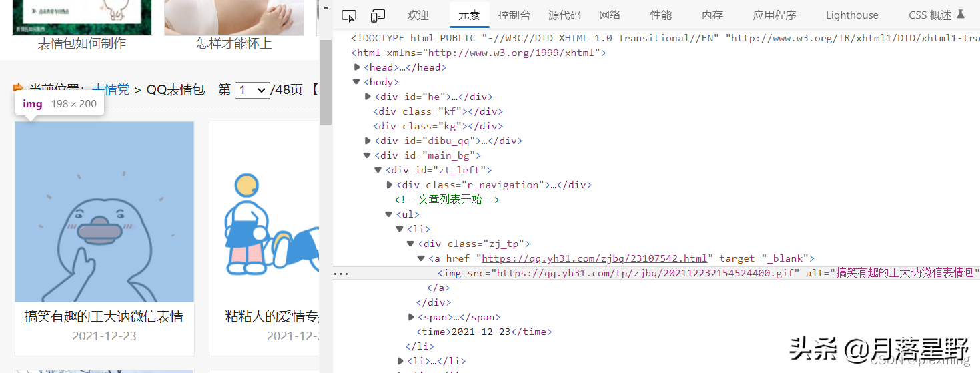
Task: Expand the div id="he" node
Action: pos(368,97)
